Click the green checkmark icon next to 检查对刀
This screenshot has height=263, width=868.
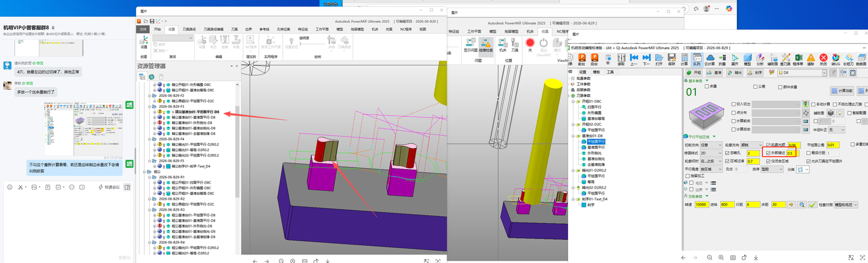[x=813, y=204]
